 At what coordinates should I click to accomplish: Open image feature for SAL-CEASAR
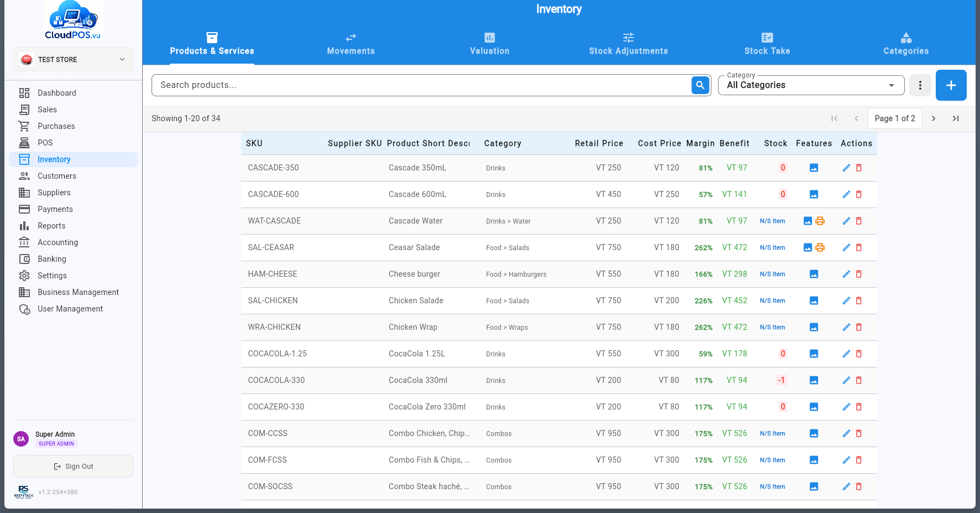coord(807,247)
